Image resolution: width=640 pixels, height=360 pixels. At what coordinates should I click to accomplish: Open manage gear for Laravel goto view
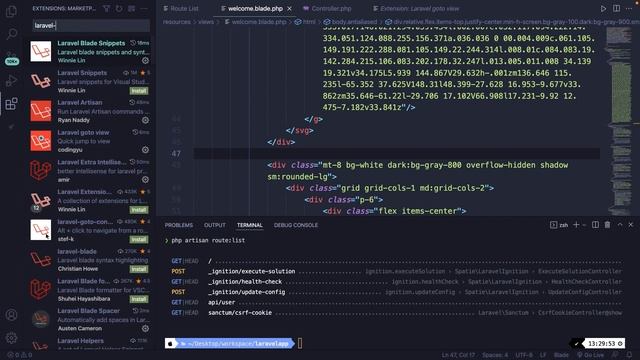click(145, 150)
